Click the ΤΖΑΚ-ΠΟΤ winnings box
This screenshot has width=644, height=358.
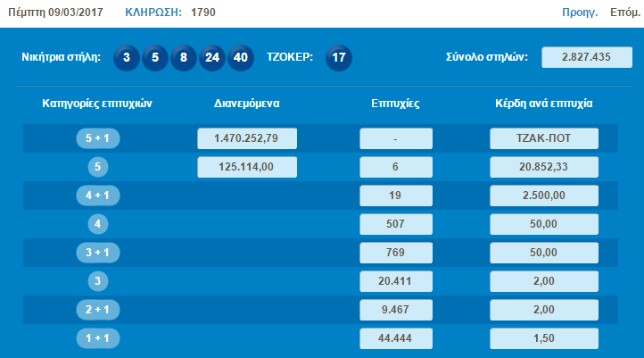[x=543, y=138]
